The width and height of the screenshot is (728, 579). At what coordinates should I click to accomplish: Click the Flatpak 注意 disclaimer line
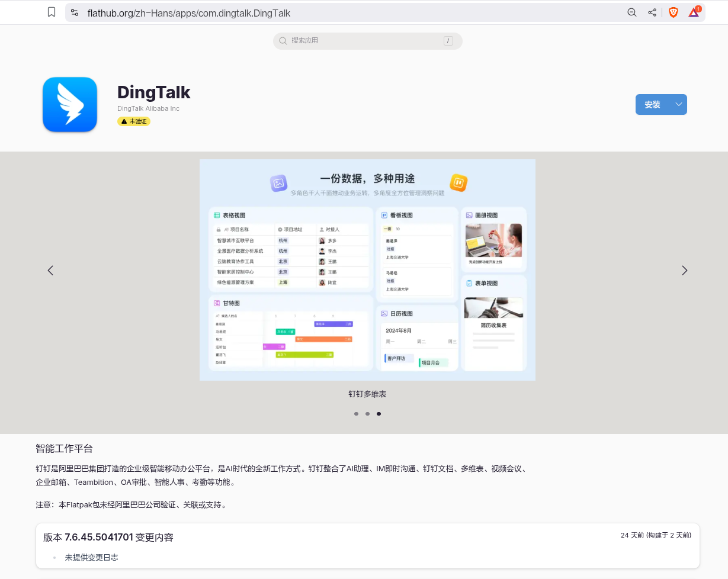click(132, 505)
